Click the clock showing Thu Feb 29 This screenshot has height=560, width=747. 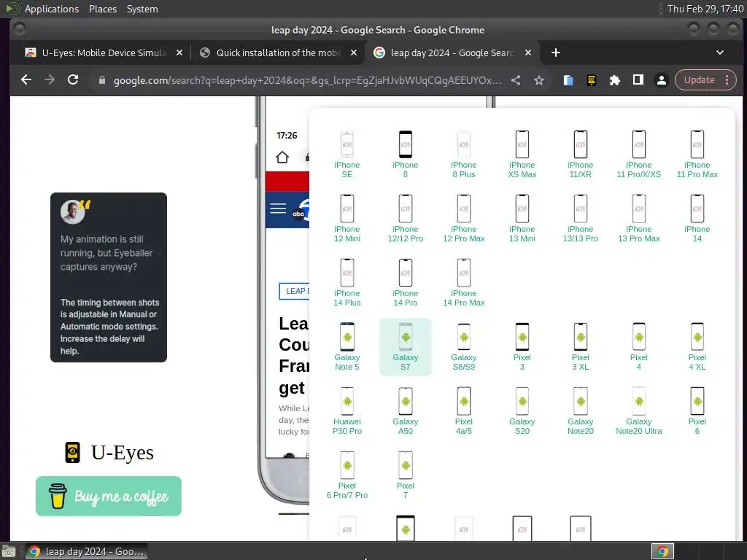[x=705, y=9]
